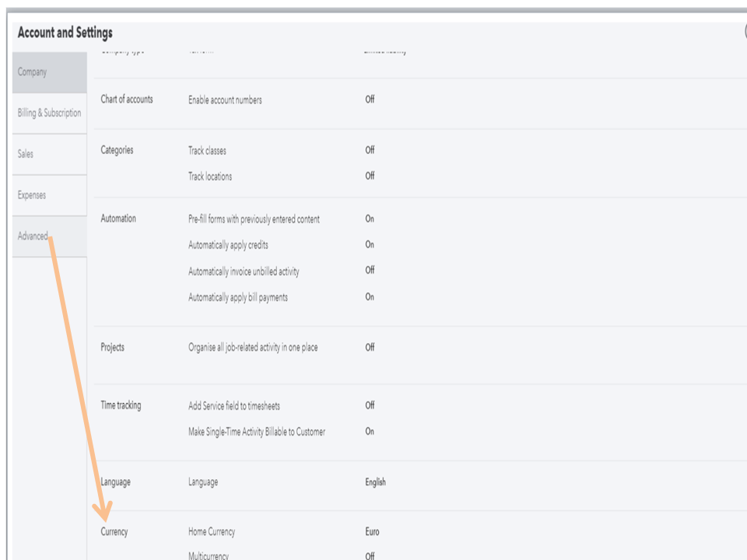Click the English language value

(375, 482)
